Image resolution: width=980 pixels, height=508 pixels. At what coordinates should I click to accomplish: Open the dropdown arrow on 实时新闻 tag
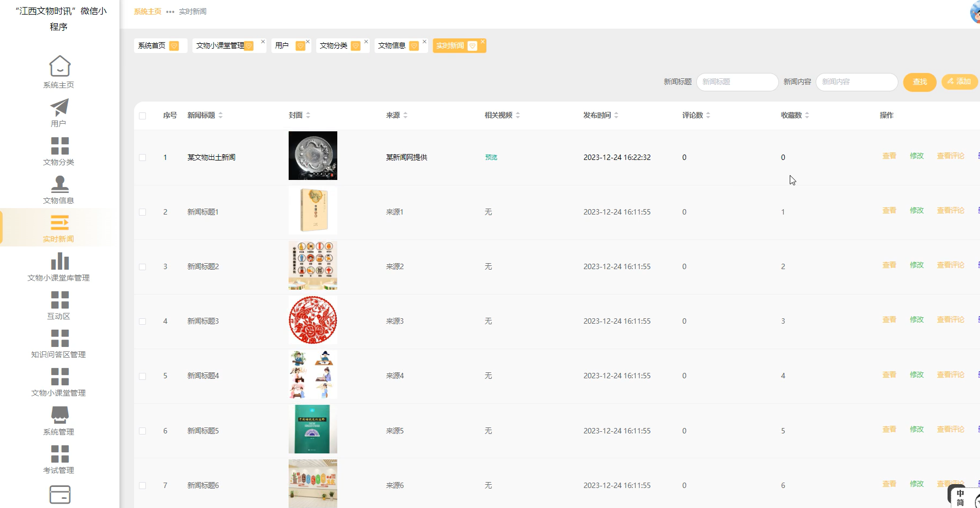472,45
